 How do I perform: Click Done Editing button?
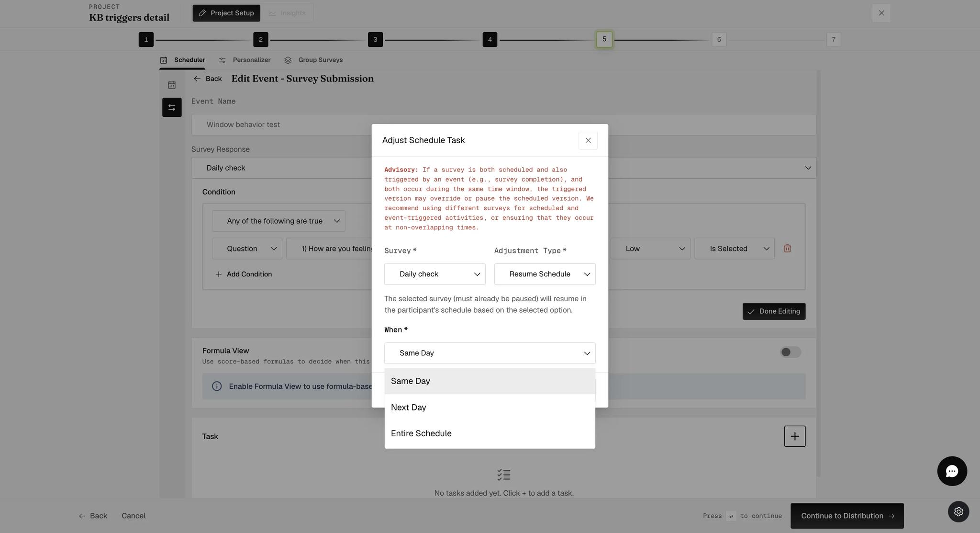coord(774,311)
